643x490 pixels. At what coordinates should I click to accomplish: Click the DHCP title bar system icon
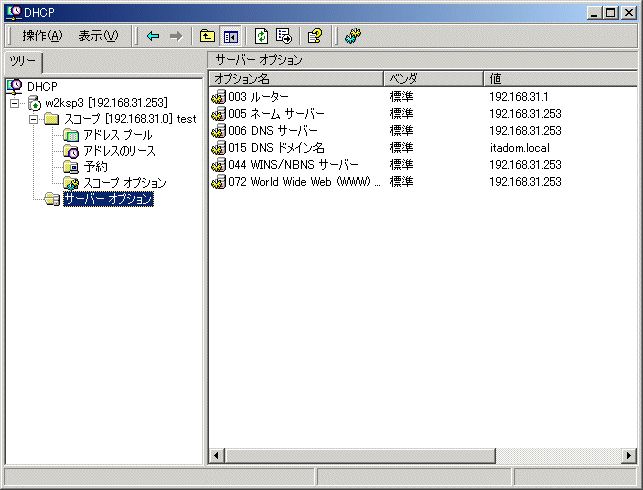pos(14,12)
